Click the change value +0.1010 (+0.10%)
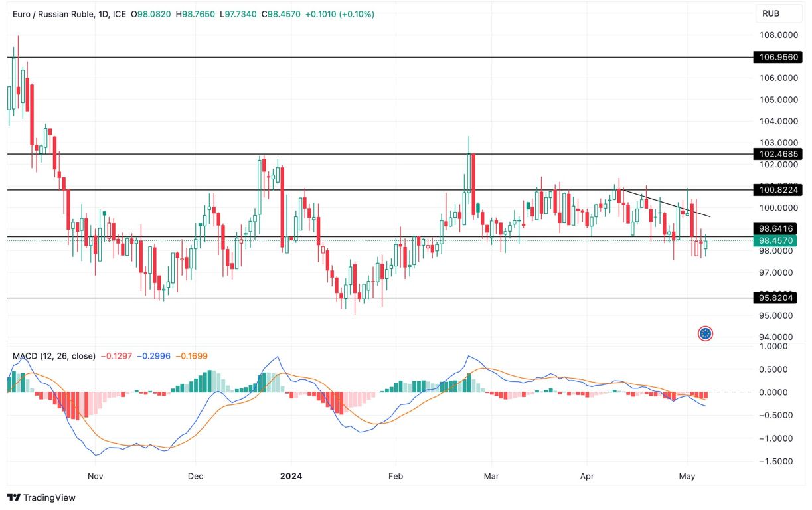 click(340, 14)
